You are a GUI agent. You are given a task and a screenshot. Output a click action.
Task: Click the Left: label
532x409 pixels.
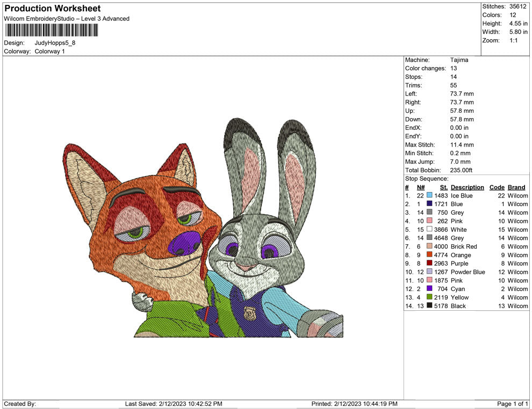pos(411,94)
